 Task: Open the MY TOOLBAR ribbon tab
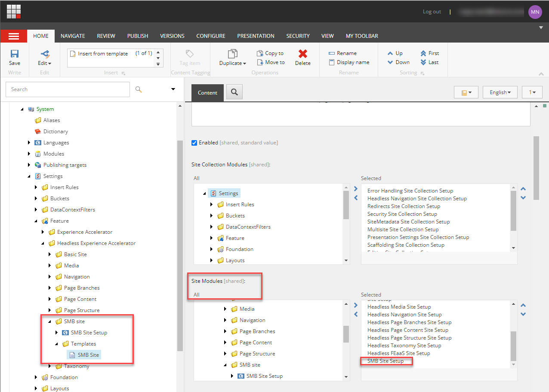[x=362, y=36]
